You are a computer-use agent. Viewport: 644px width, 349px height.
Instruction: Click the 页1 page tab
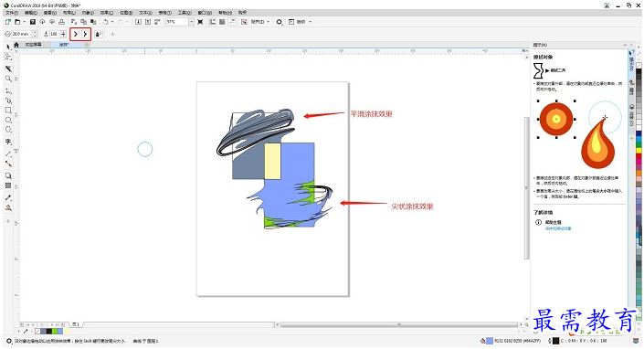click(x=76, y=324)
